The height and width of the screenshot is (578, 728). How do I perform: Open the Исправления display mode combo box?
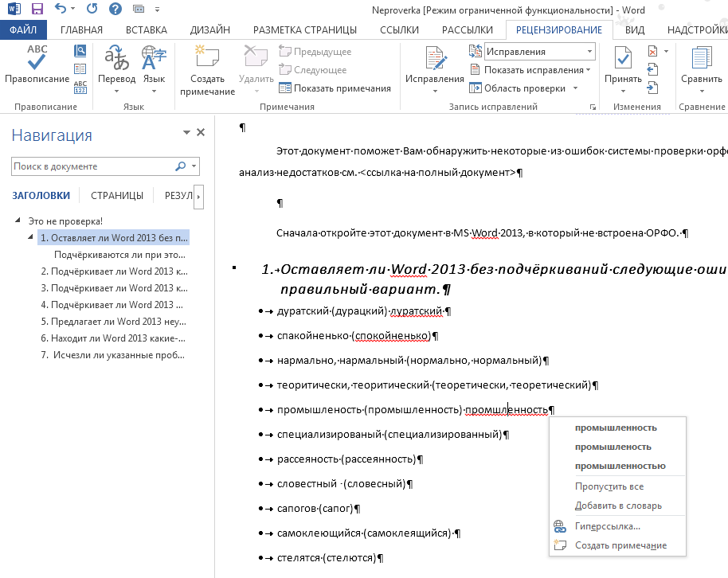pos(540,52)
